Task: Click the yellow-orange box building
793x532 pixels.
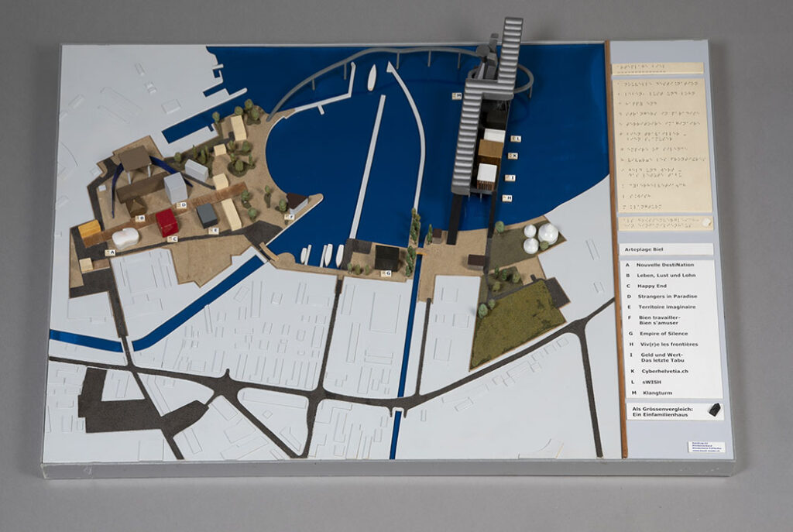Action: 90,229
